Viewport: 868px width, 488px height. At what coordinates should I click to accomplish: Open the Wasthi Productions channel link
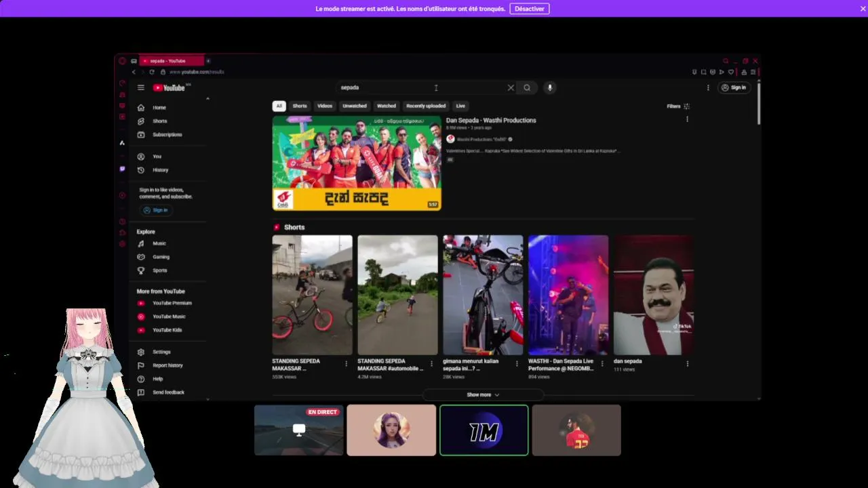point(481,139)
